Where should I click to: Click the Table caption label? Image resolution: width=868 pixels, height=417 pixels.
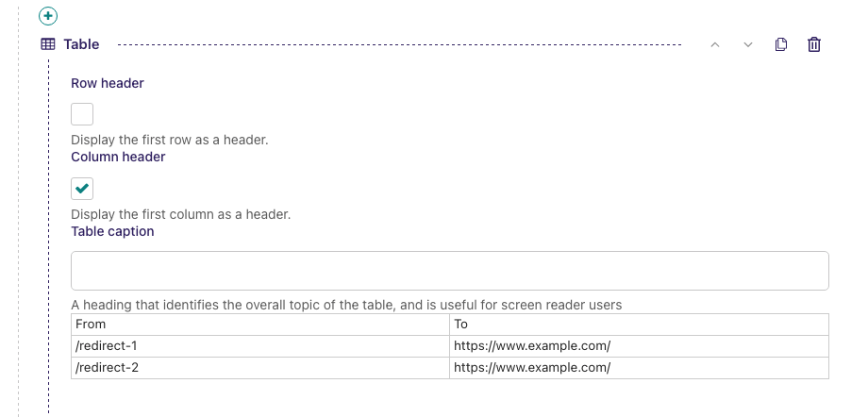(x=112, y=231)
